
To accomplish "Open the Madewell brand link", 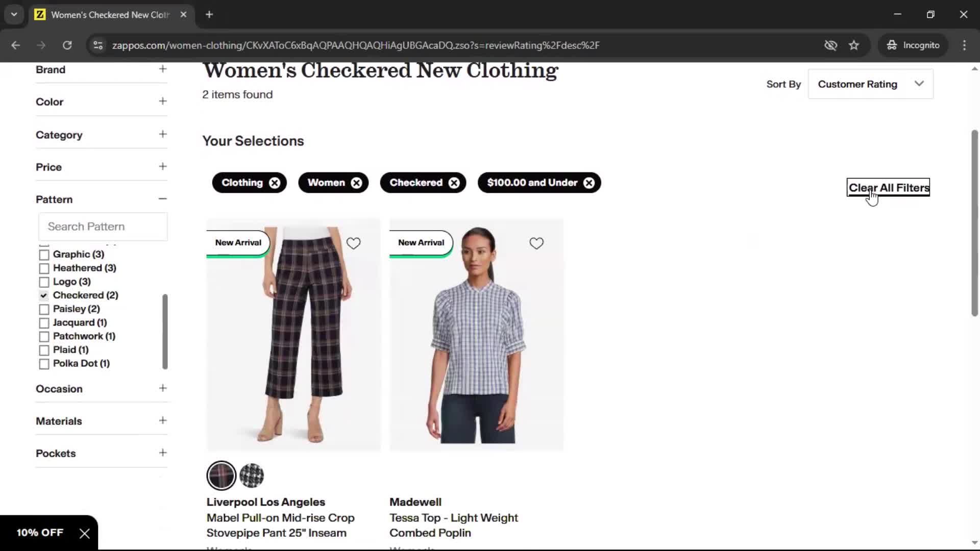I will [415, 502].
